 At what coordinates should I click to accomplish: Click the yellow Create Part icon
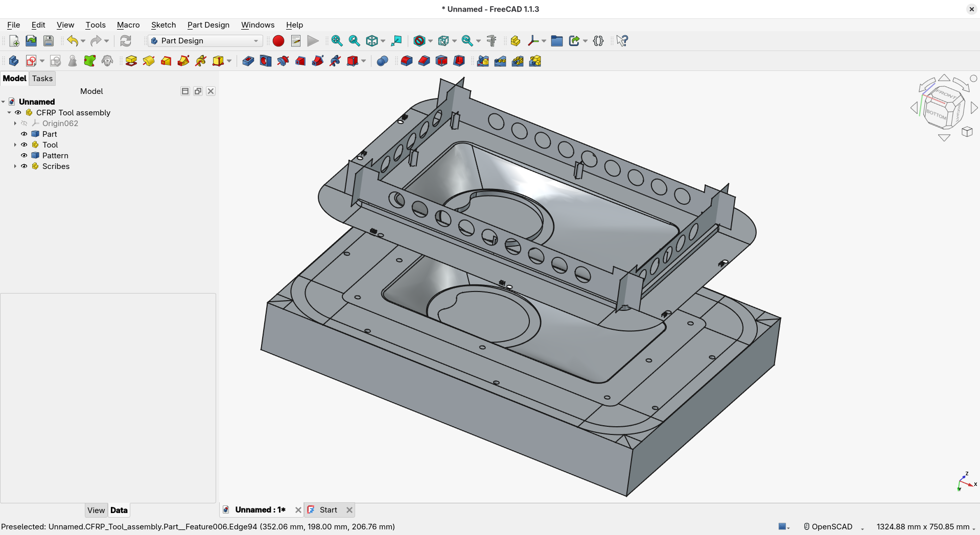(516, 41)
